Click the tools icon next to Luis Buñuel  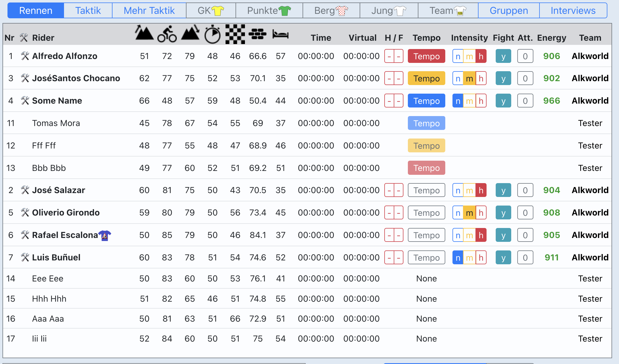pyautogui.click(x=25, y=257)
